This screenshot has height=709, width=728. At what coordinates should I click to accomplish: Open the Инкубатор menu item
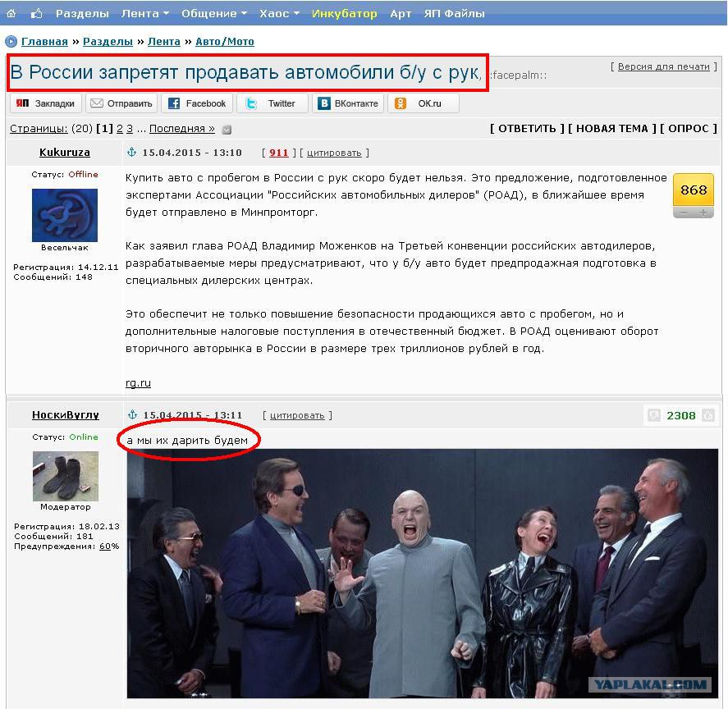[x=344, y=13]
